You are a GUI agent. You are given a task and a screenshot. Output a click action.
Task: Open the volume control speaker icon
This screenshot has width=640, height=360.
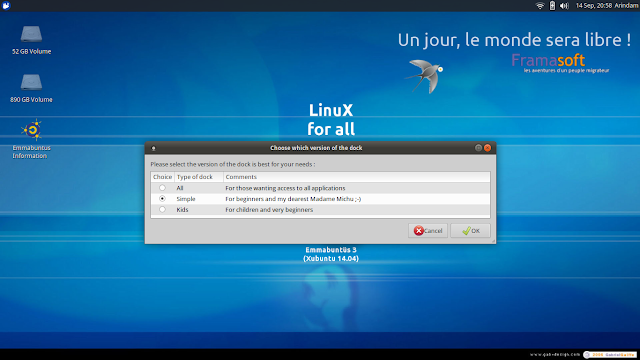564,6
